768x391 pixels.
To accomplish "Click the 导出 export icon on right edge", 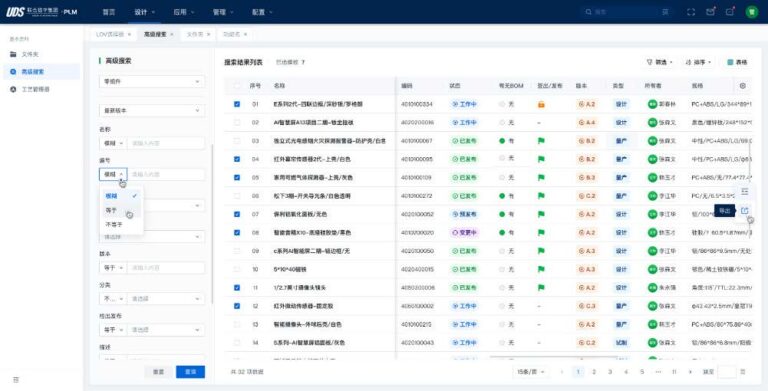I will 744,211.
